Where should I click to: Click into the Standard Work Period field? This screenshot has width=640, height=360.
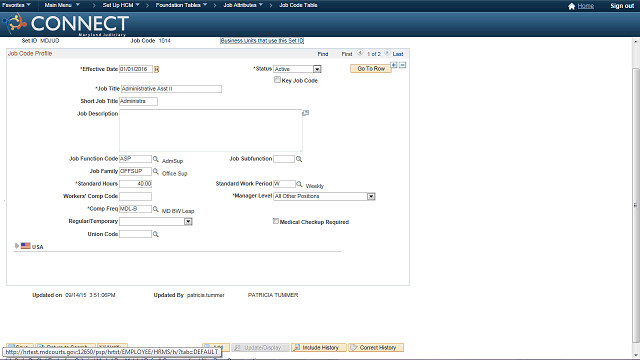[284, 184]
